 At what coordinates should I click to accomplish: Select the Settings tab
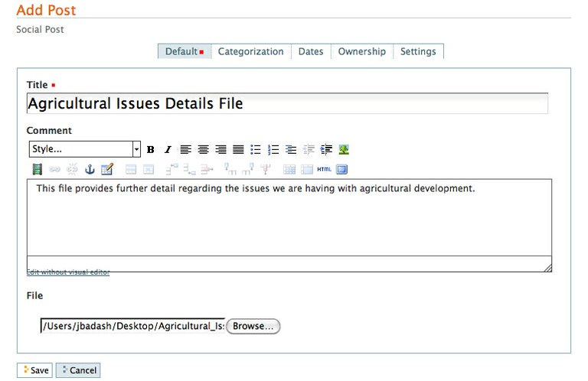click(x=418, y=52)
